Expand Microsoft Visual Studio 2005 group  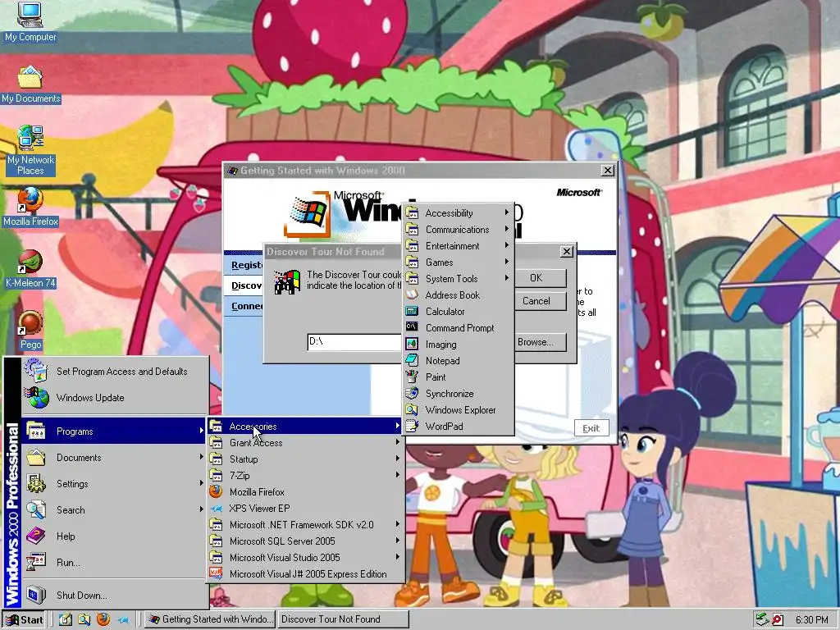305,558
